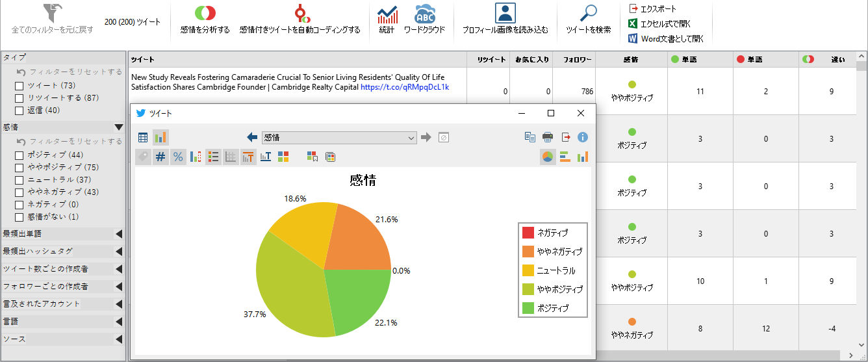This screenshot has height=362, width=868.
Task: Check the ツイート (73) type filter
Action: pos(19,86)
